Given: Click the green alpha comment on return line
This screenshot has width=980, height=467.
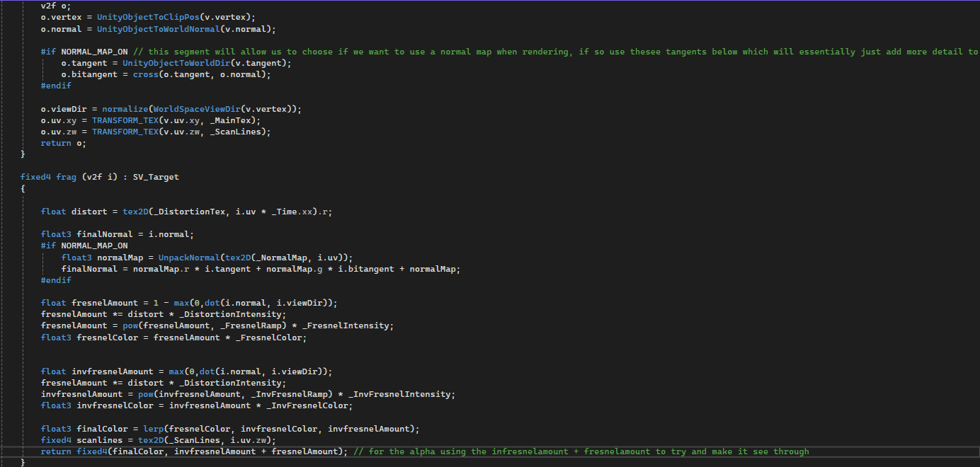Looking at the screenshot, I should click(581, 451).
